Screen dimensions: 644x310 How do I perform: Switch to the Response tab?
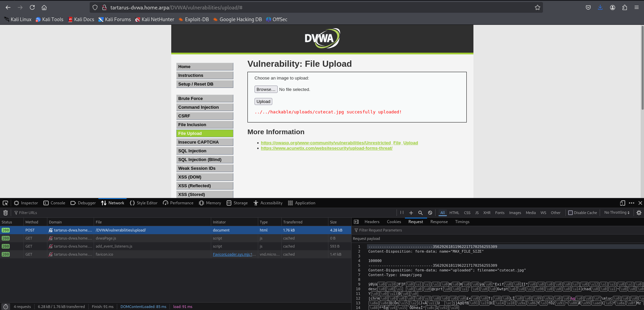click(x=439, y=222)
